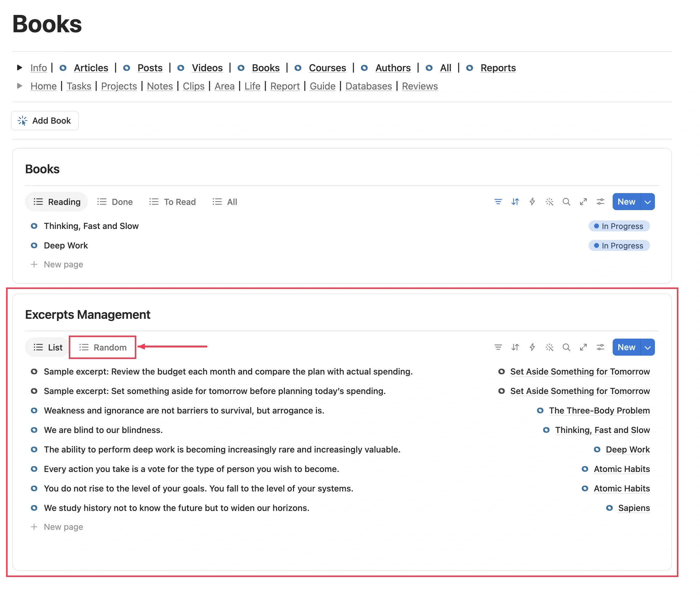Open Books database in full page via expand icon
The height and width of the screenshot is (609, 700).
tap(583, 202)
